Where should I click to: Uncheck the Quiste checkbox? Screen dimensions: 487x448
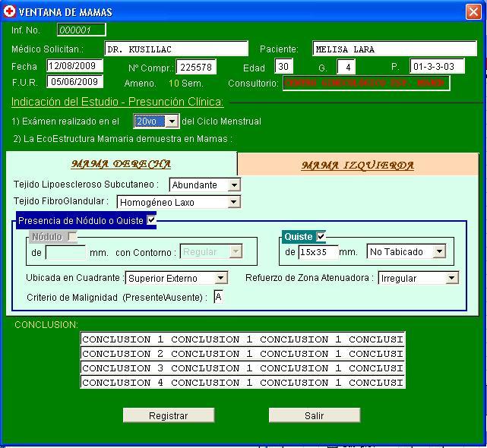321,237
